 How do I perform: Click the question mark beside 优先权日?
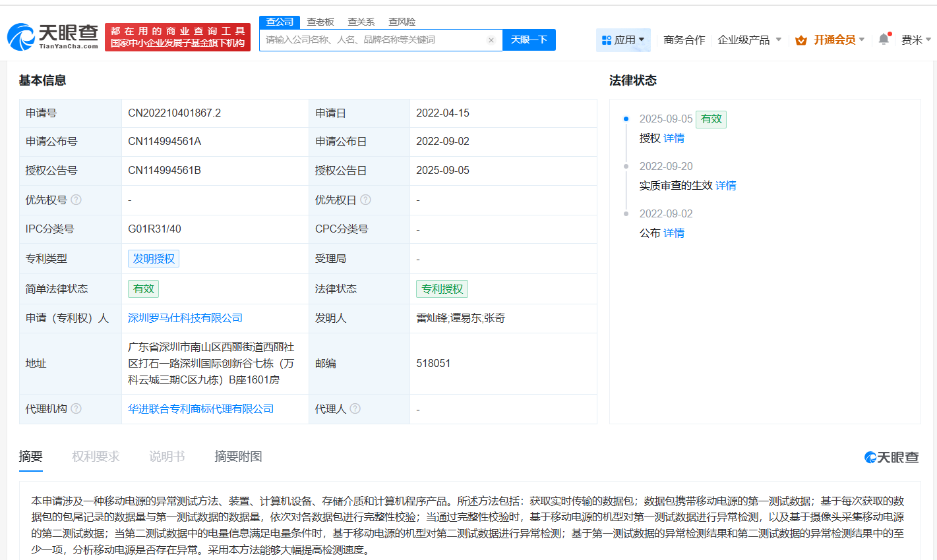366,200
